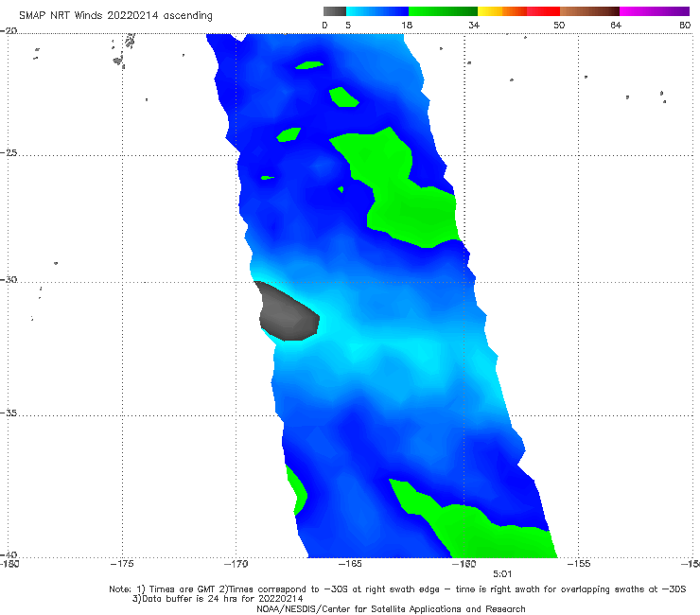The height and width of the screenshot is (615, 700).
Task: Click longitude axis label '-175'
Action: 122,564
